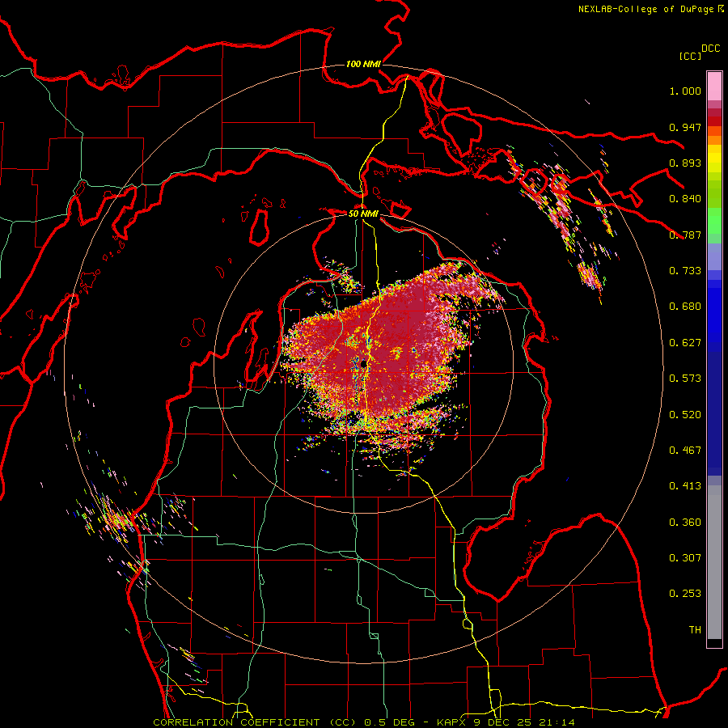Select the 0.840 scale value
The image size is (728, 728).
coord(685,199)
